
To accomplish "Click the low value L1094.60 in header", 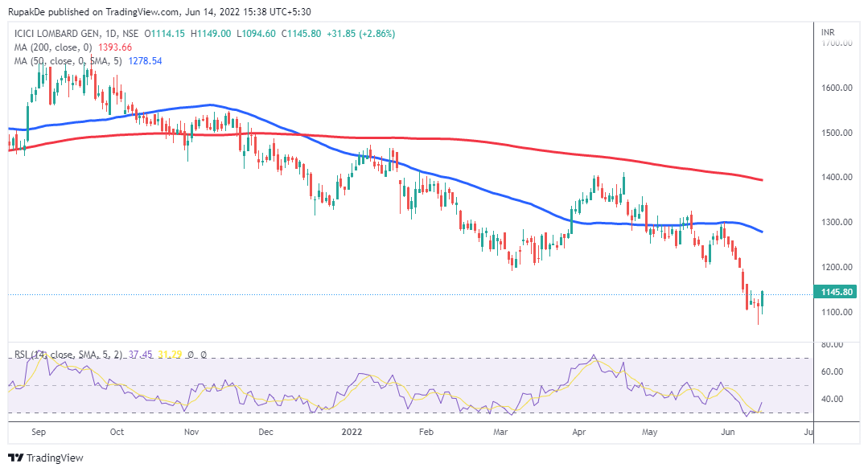I will (x=257, y=34).
